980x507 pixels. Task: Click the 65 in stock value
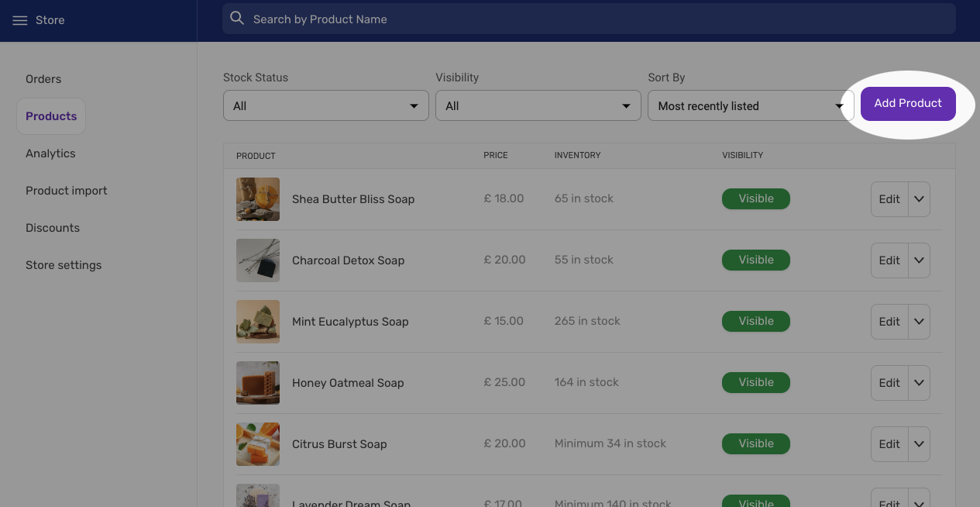pyautogui.click(x=584, y=198)
